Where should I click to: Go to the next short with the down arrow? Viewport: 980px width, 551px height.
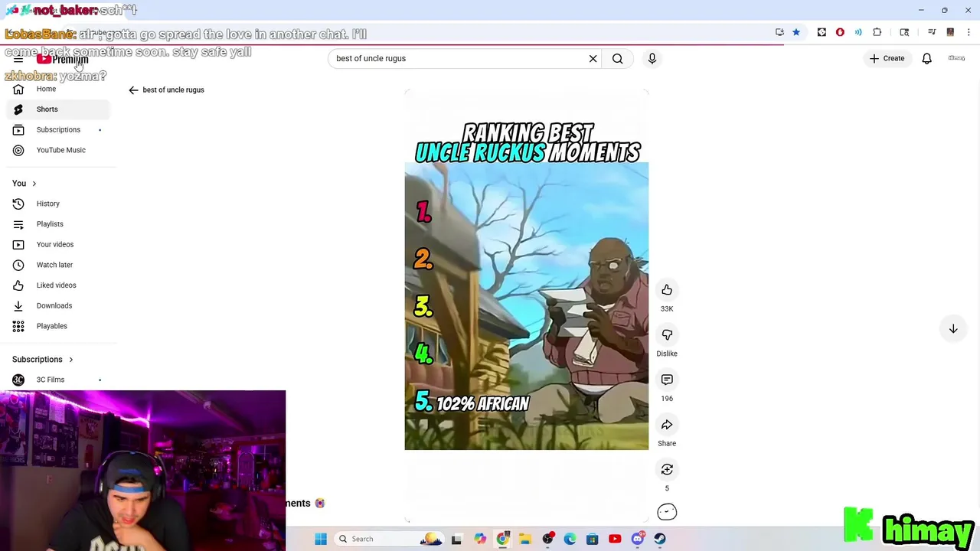[953, 329]
